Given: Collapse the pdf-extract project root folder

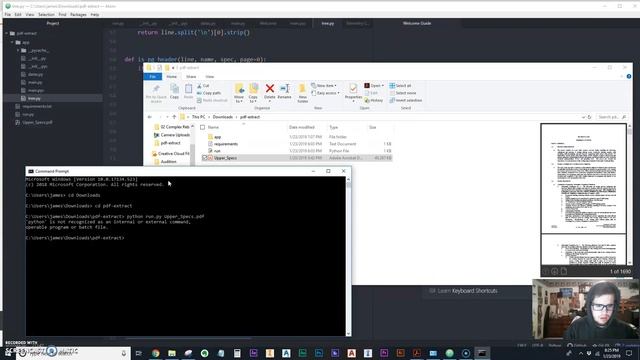Looking at the screenshot, I should pyautogui.click(x=7, y=33).
